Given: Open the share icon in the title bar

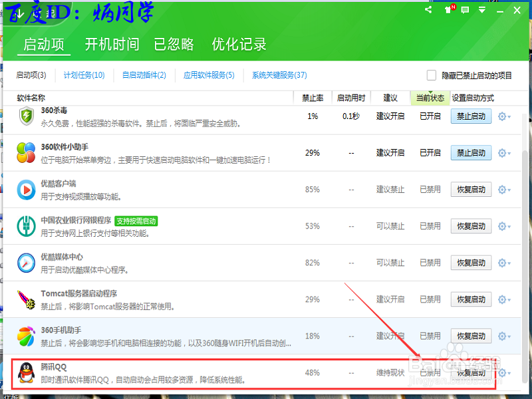Looking at the screenshot, I should (428, 10).
